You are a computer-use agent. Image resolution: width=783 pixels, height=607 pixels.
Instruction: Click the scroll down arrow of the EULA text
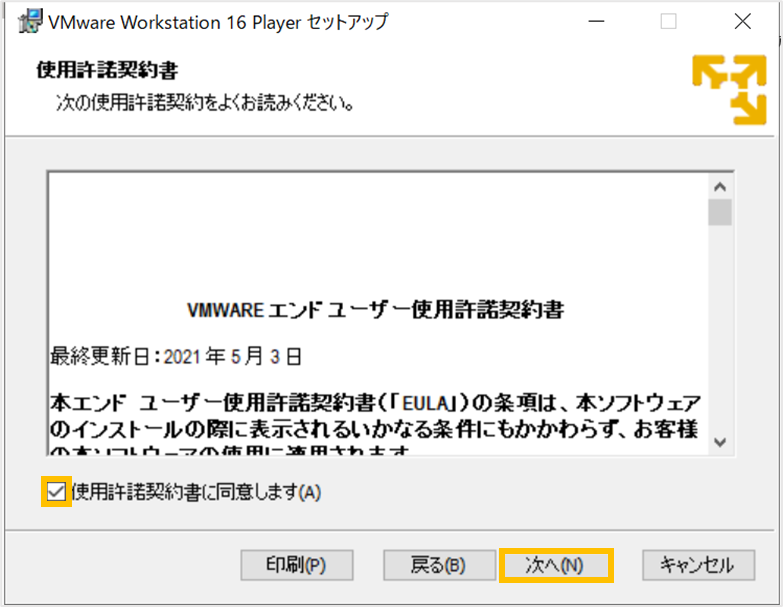click(x=720, y=442)
